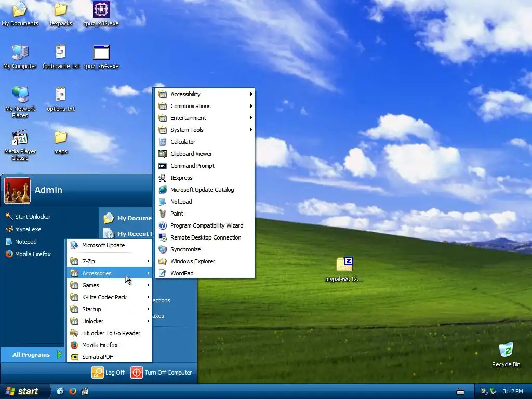Open Remote Desktop Connection
The image size is (532, 399).
coord(205,237)
